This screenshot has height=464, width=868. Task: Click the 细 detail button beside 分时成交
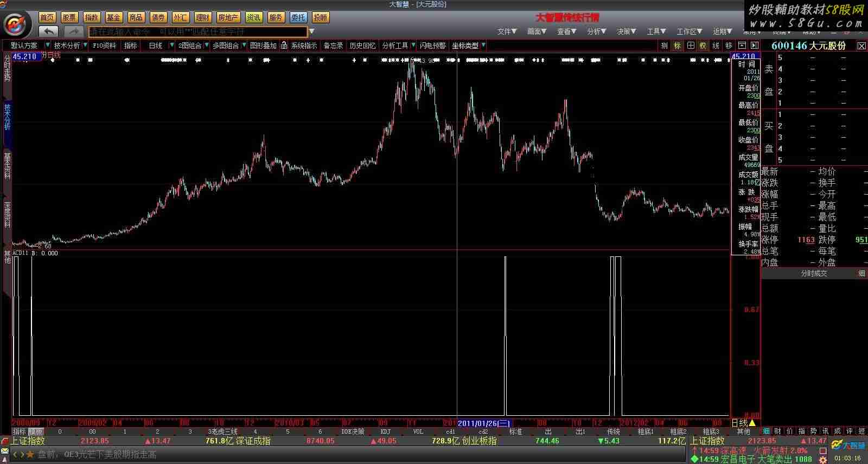(x=861, y=274)
